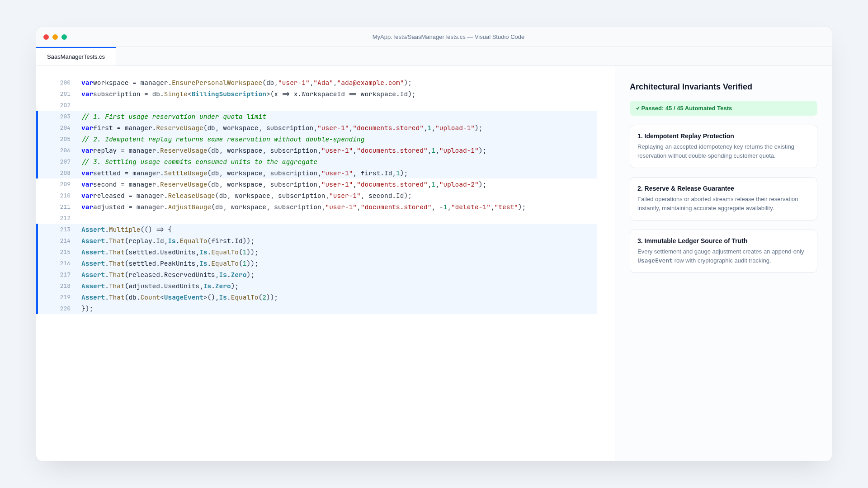Screen dimensions: 868x488
Task: Click the green maximize window dot
Action: coord(64,37)
